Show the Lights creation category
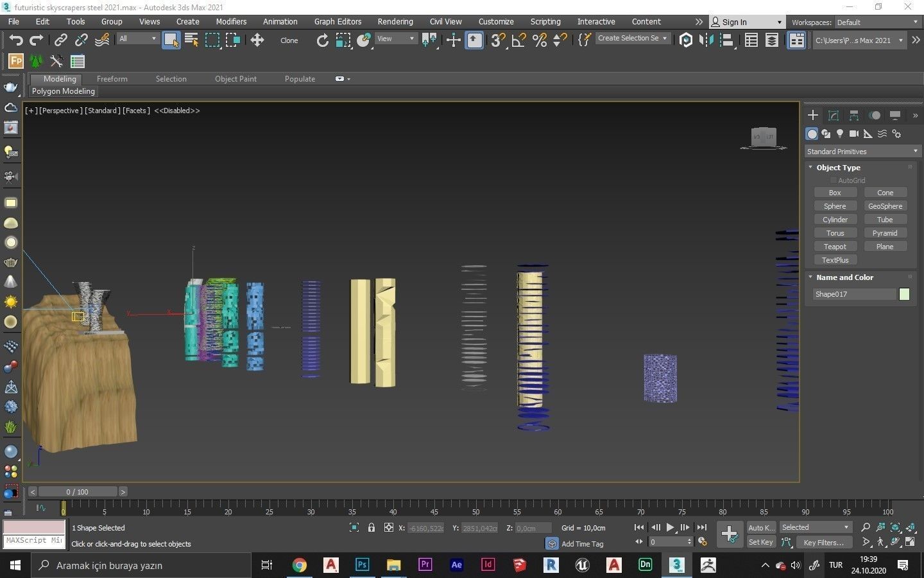Viewport: 924px width, 578px height. click(x=840, y=134)
